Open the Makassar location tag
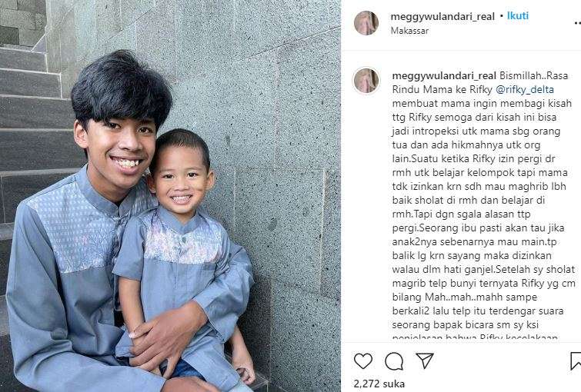Viewport: 581px width, 392px height. (409, 31)
